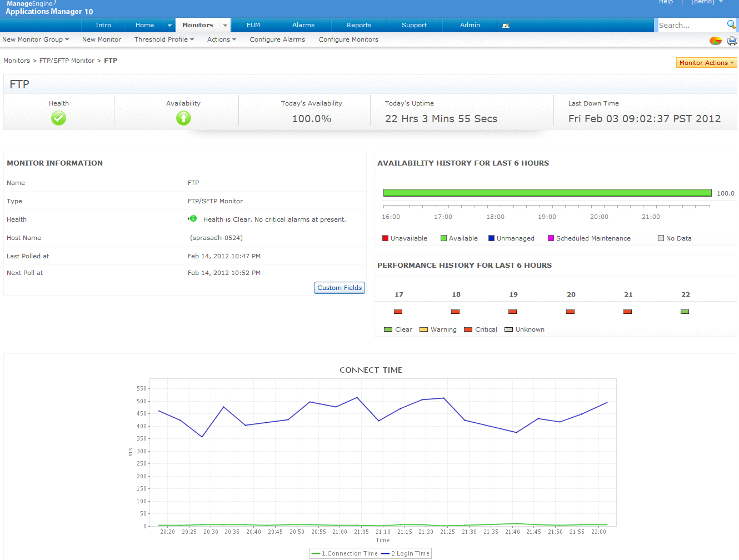Click the red marker under hour 17
This screenshot has height=560, width=739.
(398, 312)
